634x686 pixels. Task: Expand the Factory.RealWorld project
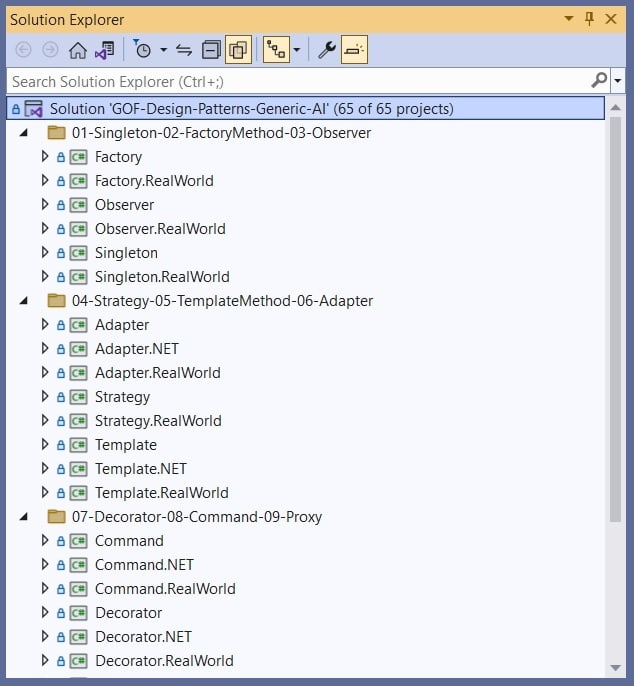45,180
